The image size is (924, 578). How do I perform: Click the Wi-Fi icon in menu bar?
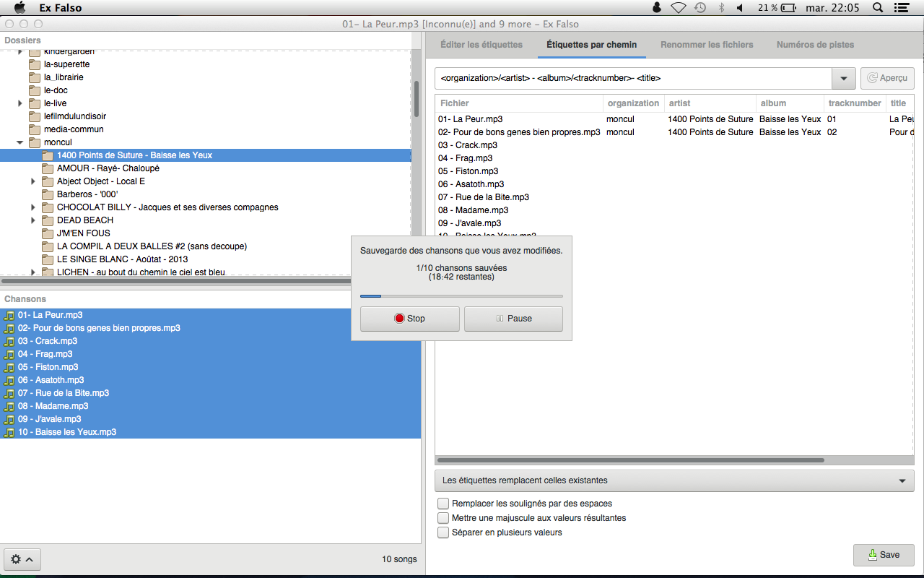click(678, 8)
